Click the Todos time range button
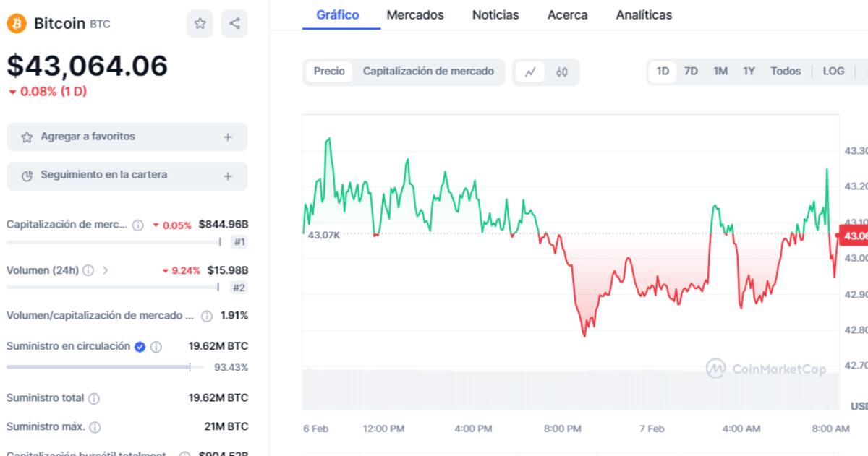This screenshot has height=456, width=868. pos(786,71)
